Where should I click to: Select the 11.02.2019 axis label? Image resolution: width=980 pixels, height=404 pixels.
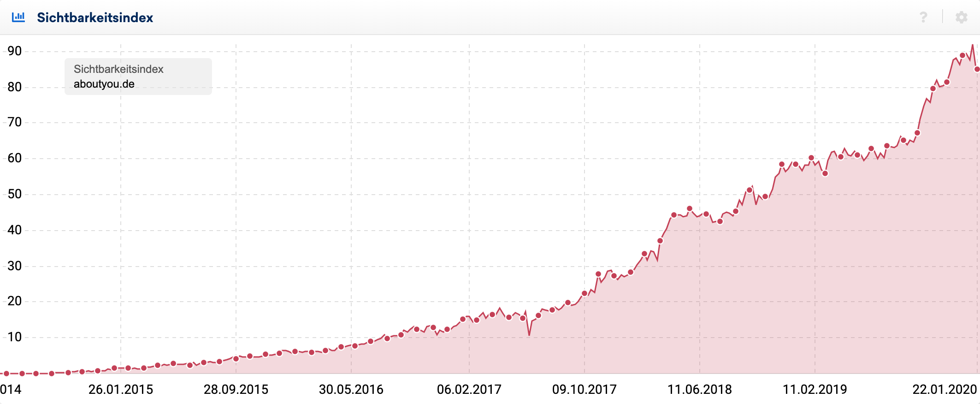815,390
